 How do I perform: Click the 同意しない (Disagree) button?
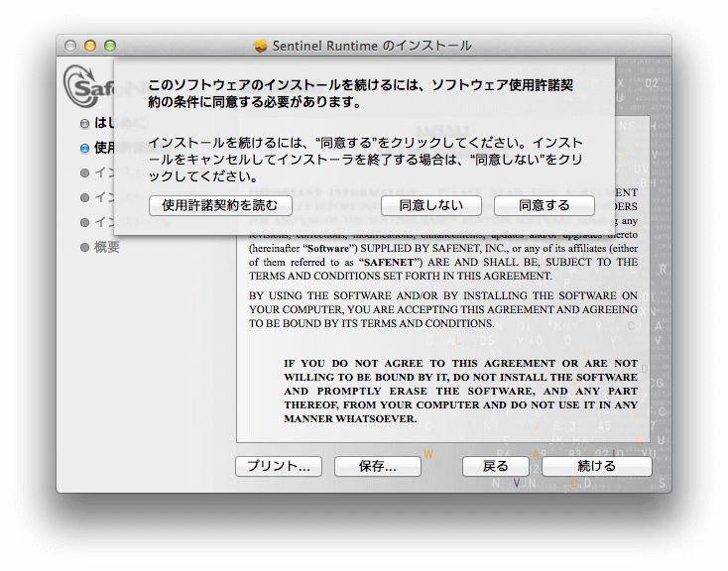pyautogui.click(x=430, y=205)
